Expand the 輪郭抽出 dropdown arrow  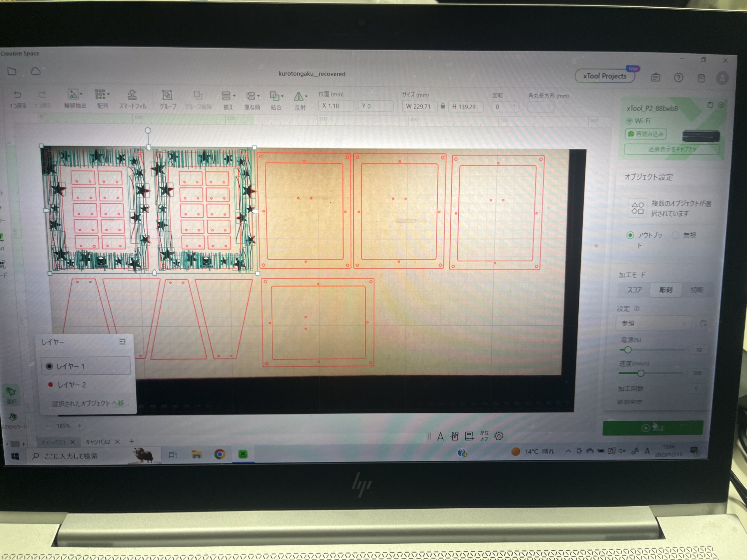coord(81,94)
